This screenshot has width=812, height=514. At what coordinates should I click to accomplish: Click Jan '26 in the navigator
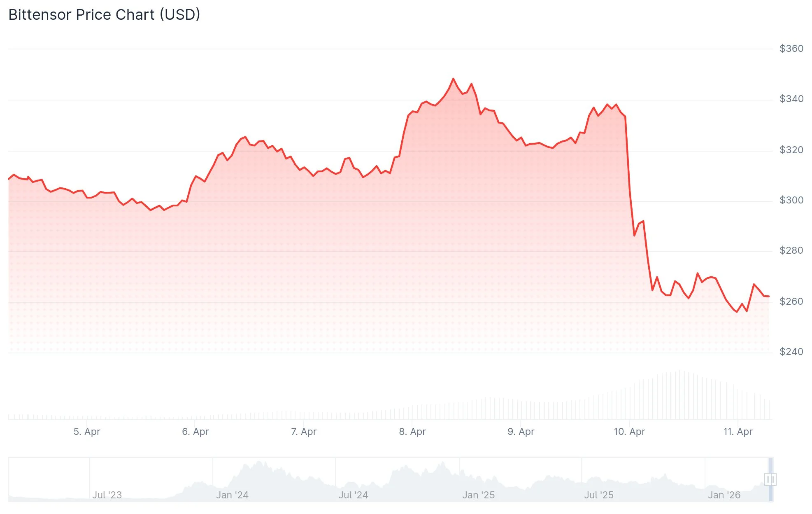point(724,495)
